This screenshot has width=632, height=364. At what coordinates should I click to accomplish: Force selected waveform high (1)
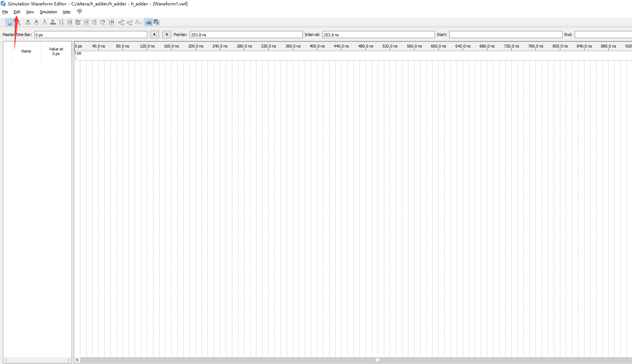point(45,22)
